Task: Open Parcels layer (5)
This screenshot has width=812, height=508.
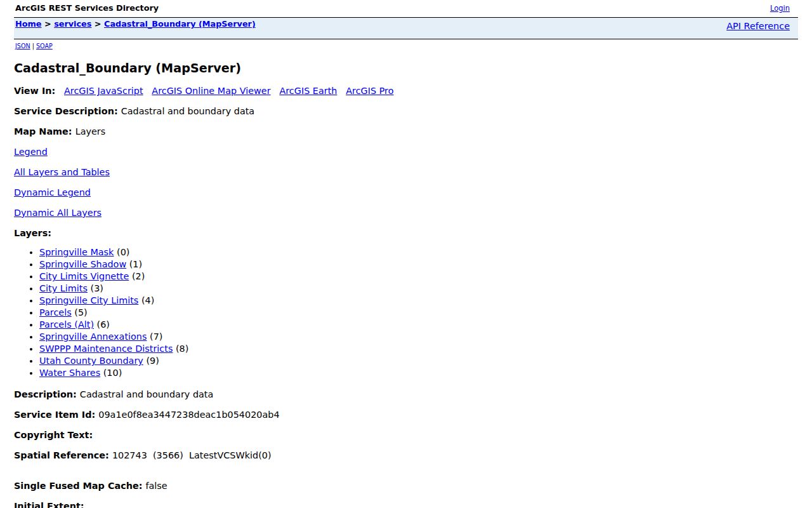Action: pos(55,312)
